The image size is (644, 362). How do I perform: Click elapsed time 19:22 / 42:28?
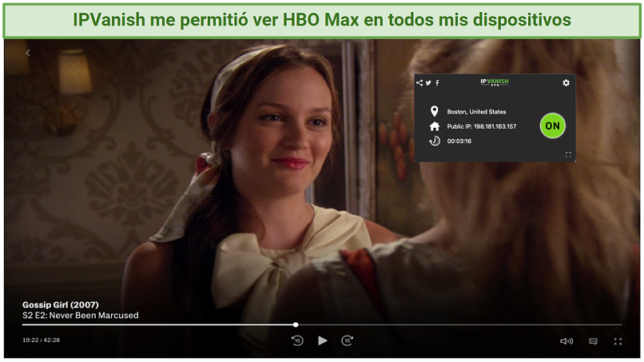[x=41, y=340]
